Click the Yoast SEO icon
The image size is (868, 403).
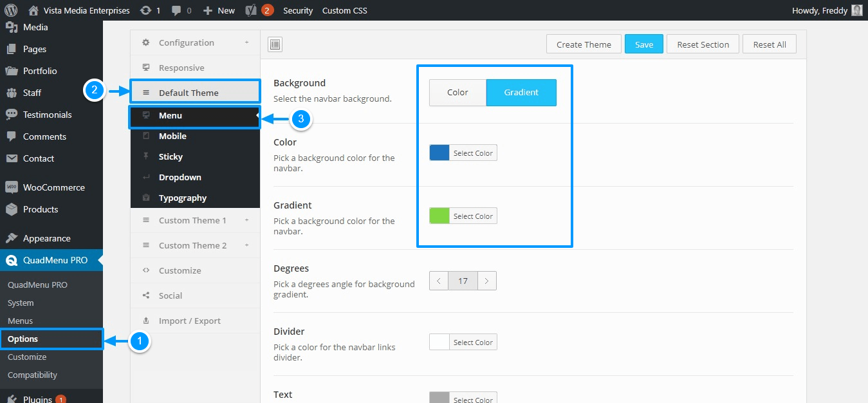click(252, 10)
